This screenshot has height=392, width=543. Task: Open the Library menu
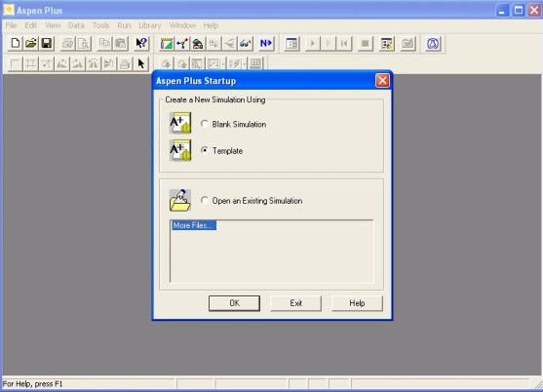(150, 25)
